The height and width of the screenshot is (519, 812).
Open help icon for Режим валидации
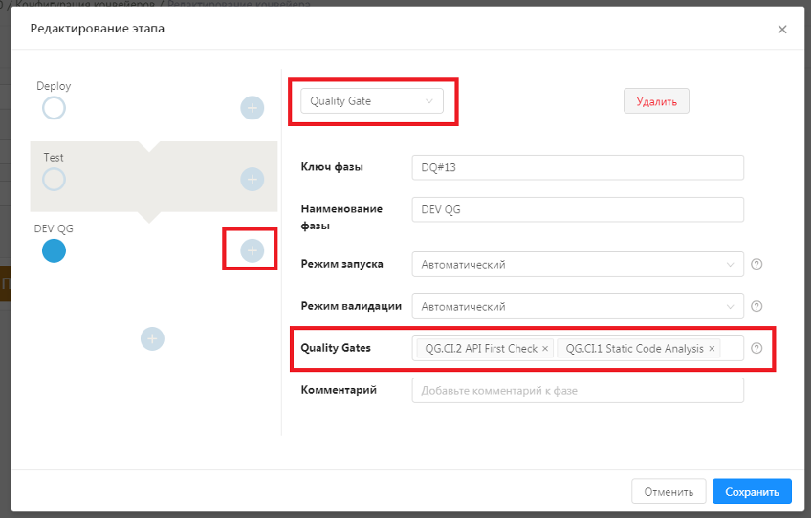(x=757, y=306)
